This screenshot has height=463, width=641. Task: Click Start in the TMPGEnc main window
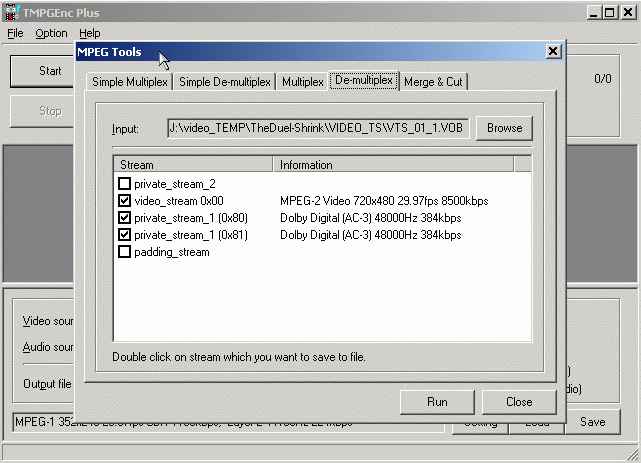point(43,71)
